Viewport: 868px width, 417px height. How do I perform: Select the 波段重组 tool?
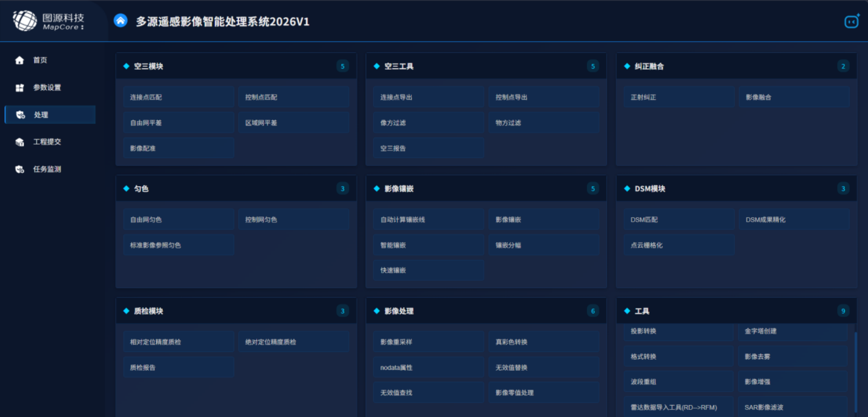tap(679, 382)
